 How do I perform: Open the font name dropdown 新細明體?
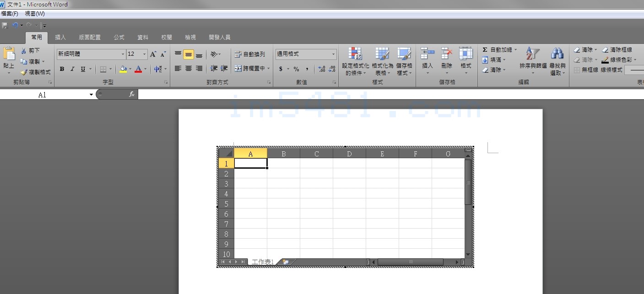pos(123,54)
